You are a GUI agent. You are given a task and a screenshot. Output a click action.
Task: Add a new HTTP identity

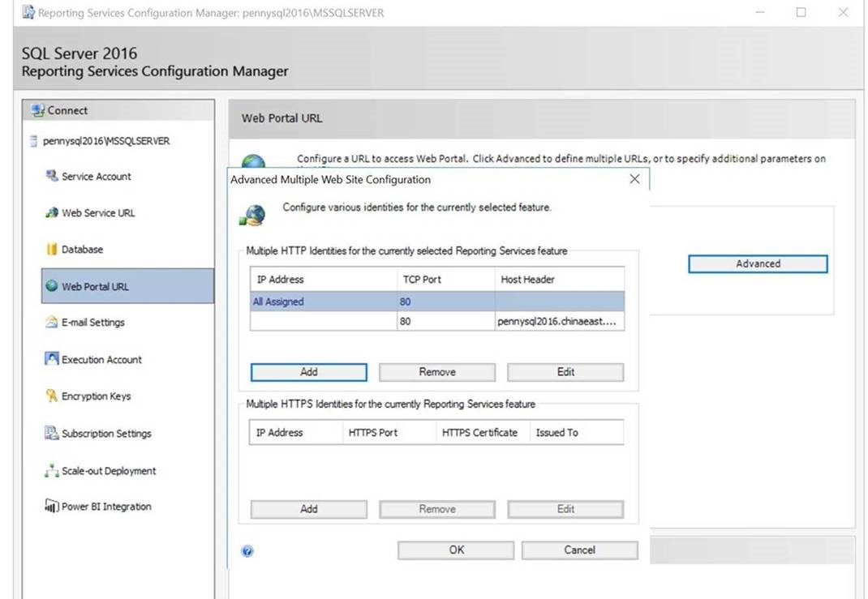pos(308,372)
